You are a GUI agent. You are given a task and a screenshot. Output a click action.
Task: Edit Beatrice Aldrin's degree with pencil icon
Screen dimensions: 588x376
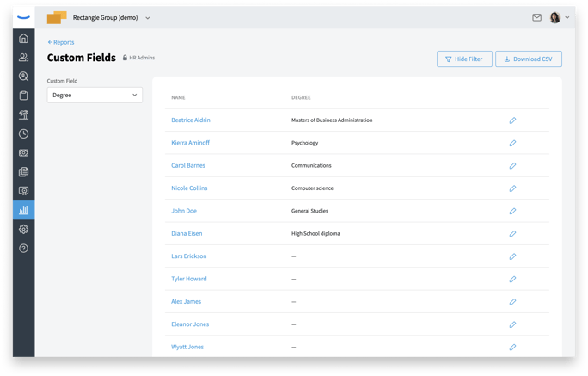[512, 120]
